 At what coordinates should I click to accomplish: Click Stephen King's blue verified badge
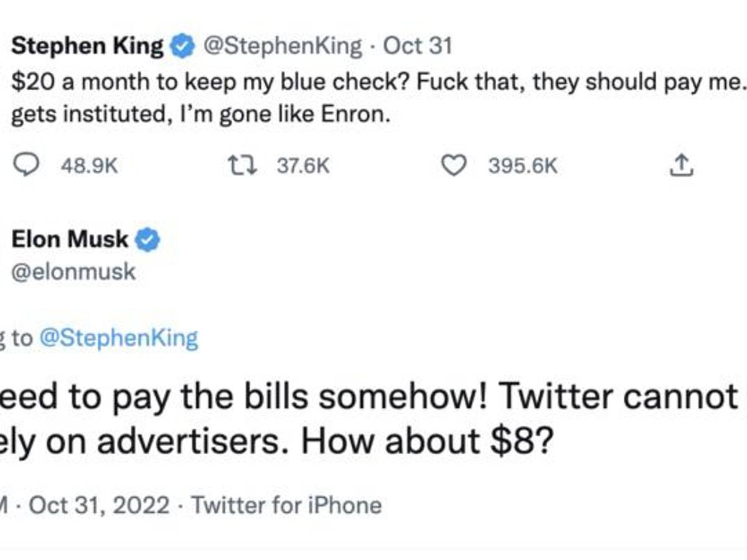pyautogui.click(x=181, y=44)
